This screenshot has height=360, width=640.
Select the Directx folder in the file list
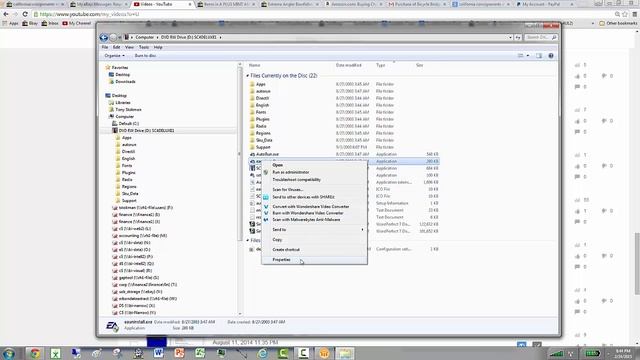pyautogui.click(x=262, y=98)
